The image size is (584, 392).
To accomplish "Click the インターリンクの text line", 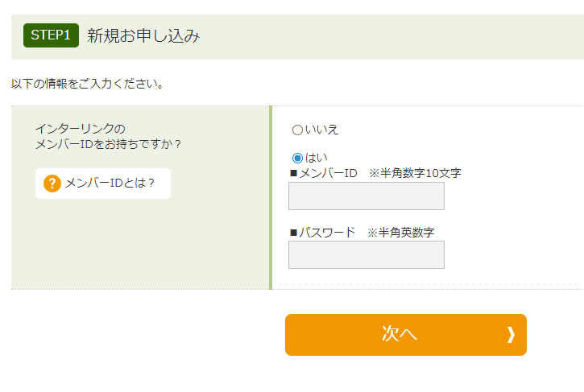I will click(81, 129).
